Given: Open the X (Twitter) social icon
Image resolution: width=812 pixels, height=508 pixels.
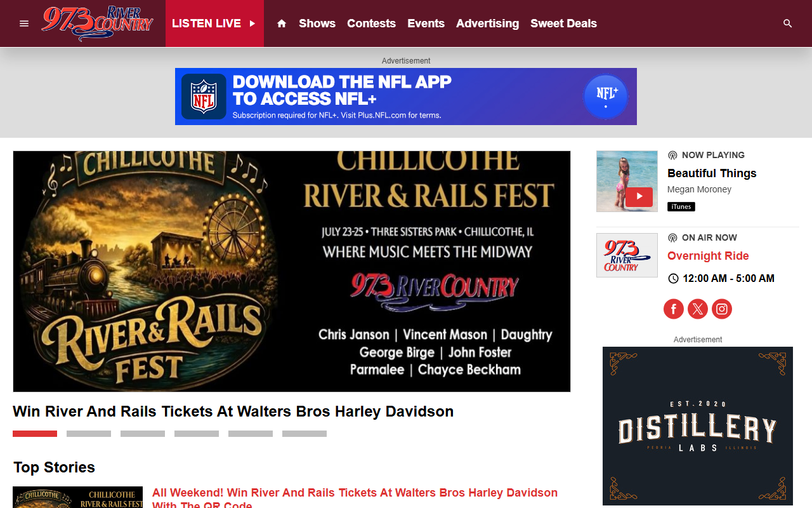Looking at the screenshot, I should 698,309.
